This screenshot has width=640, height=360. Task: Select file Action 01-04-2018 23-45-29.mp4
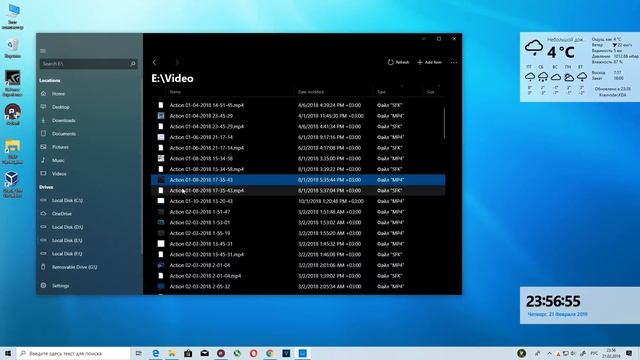click(298, 127)
